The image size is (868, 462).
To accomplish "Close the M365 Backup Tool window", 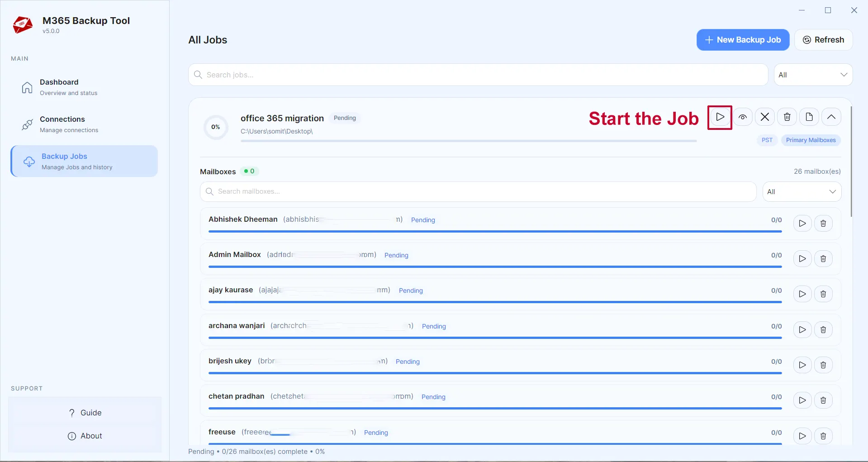I will click(x=854, y=10).
